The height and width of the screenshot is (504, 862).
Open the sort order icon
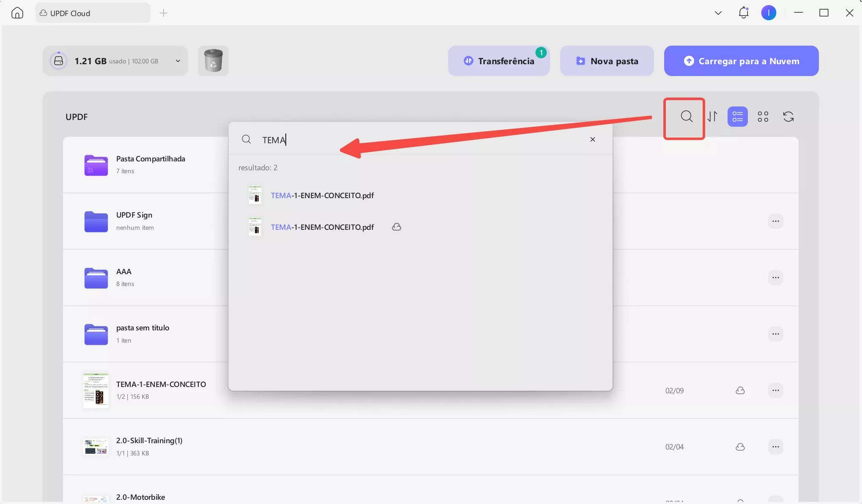tap(713, 117)
